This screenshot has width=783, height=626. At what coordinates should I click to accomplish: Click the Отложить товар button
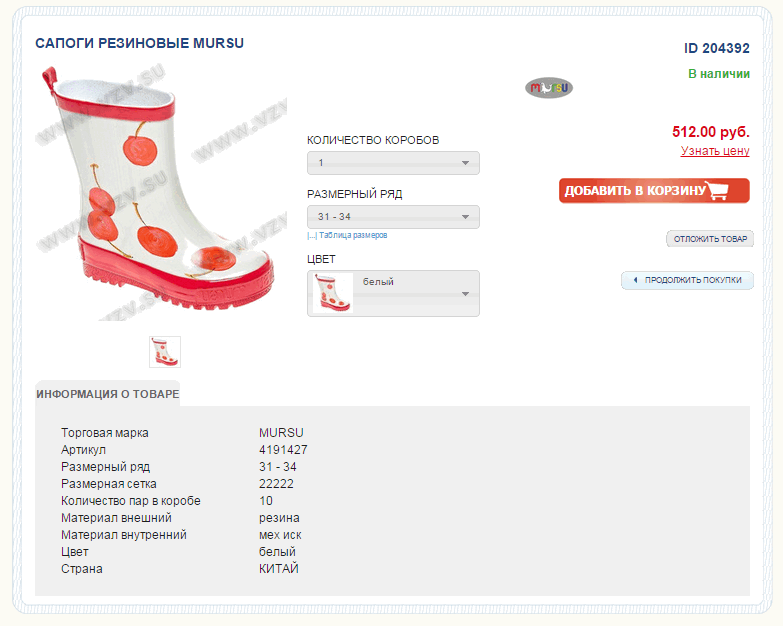(x=710, y=239)
